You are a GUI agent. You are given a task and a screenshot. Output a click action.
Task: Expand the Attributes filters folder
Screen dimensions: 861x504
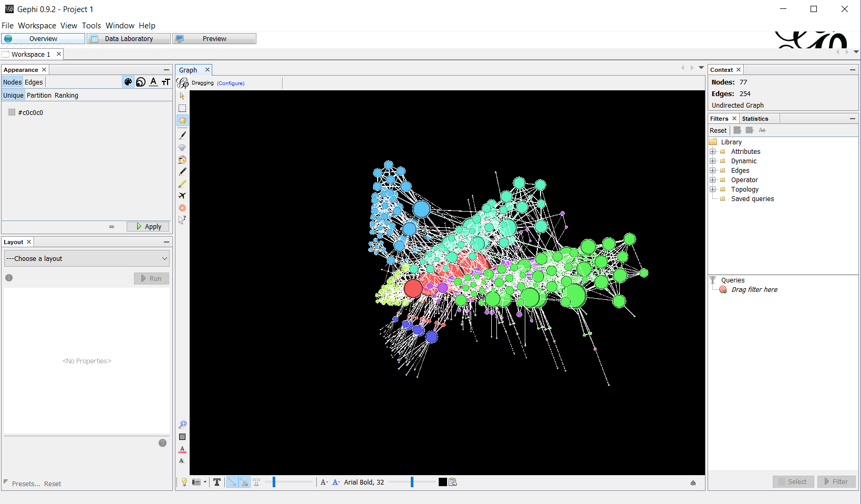[x=713, y=151]
